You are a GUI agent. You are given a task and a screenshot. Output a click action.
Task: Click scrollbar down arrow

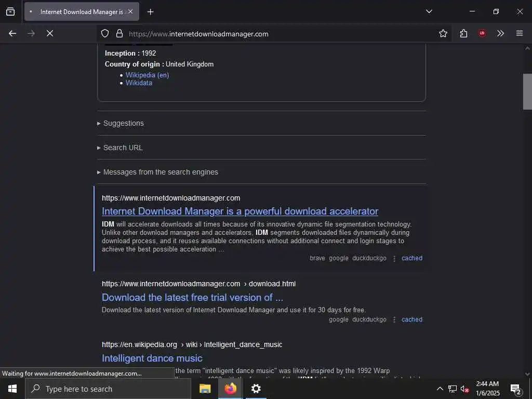point(527,374)
